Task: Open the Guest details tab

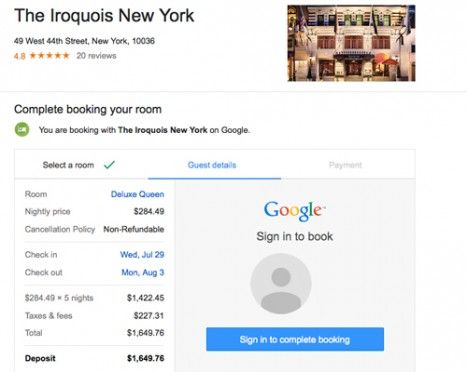Action: point(212,165)
